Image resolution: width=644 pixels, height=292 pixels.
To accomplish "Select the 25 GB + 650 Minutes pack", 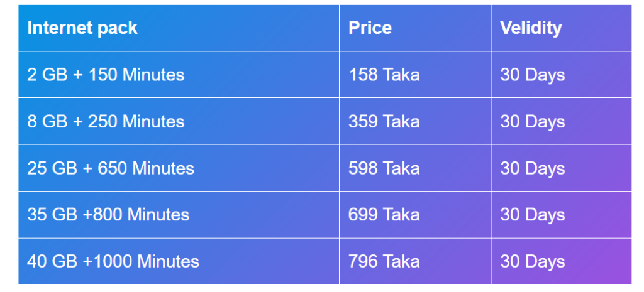I will click(111, 168).
